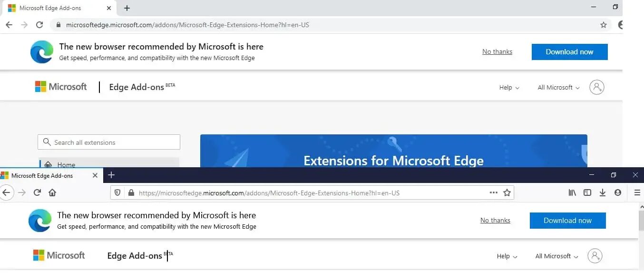Click the Microsoft logo in Chrome's page
The height and width of the screenshot is (273, 644).
coord(61,87)
